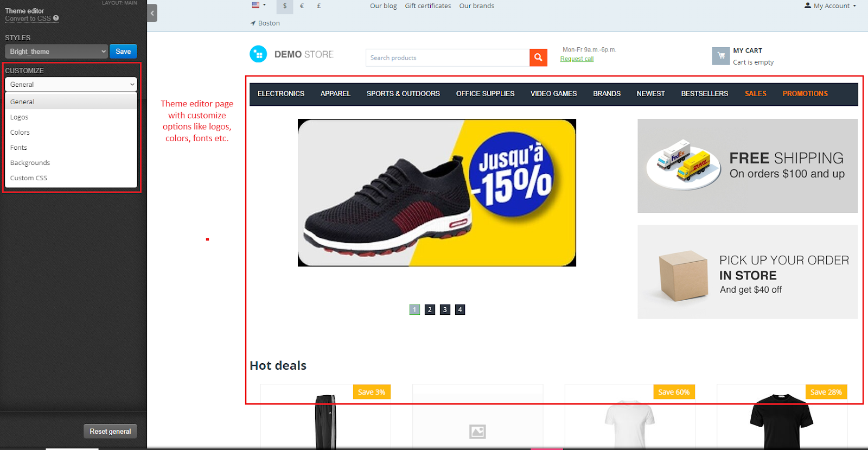Viewport: 868px width, 450px height.
Task: Open My Account dropdown menu
Action: click(831, 6)
